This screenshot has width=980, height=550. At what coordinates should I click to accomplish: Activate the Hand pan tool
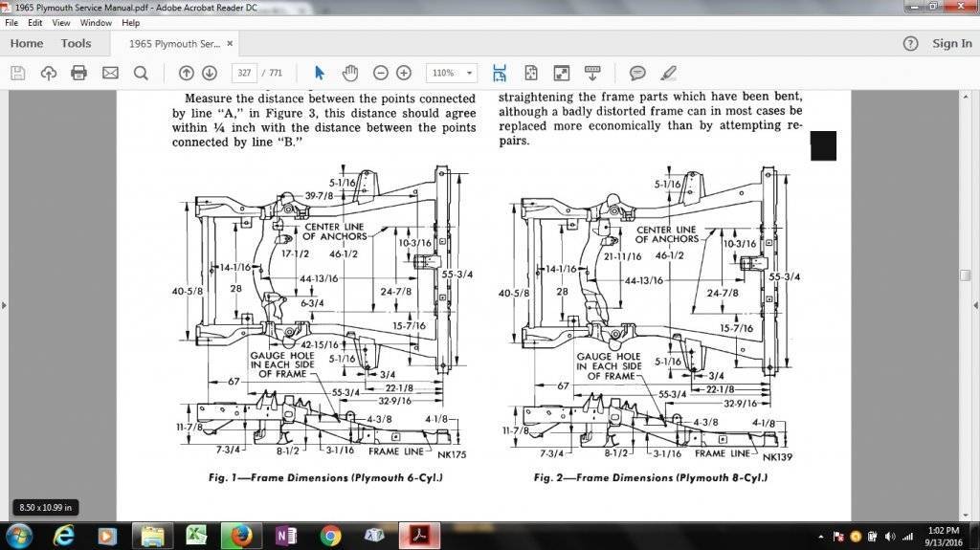click(x=350, y=73)
